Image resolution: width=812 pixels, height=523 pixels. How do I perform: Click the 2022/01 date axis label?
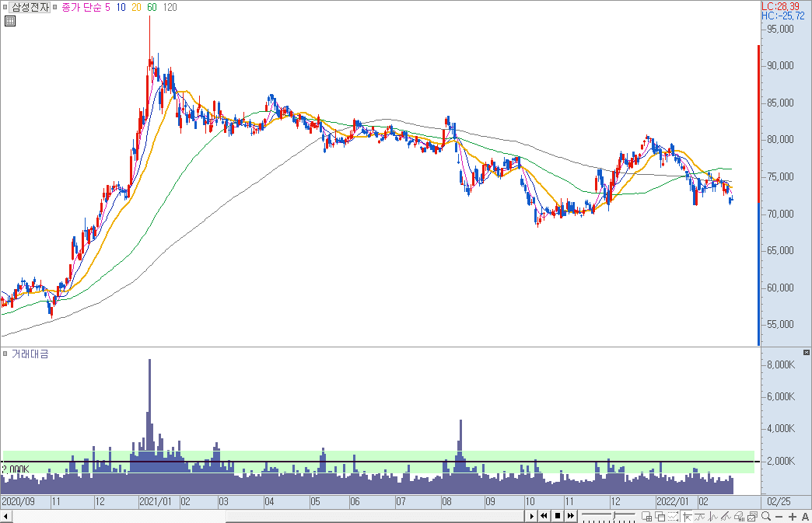[672, 501]
